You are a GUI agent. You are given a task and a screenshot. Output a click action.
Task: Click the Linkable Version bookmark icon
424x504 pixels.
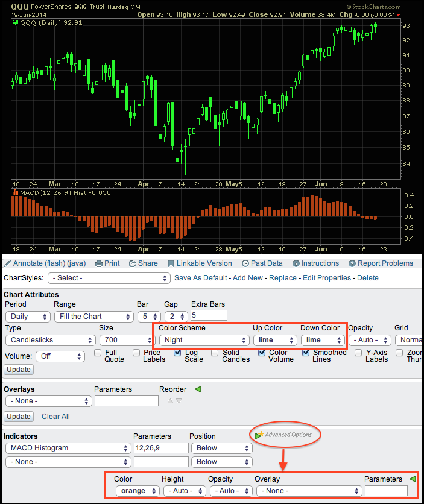point(171,263)
